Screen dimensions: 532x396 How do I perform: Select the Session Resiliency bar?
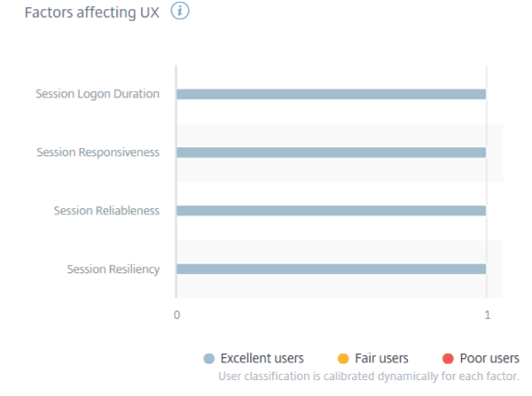point(331,269)
